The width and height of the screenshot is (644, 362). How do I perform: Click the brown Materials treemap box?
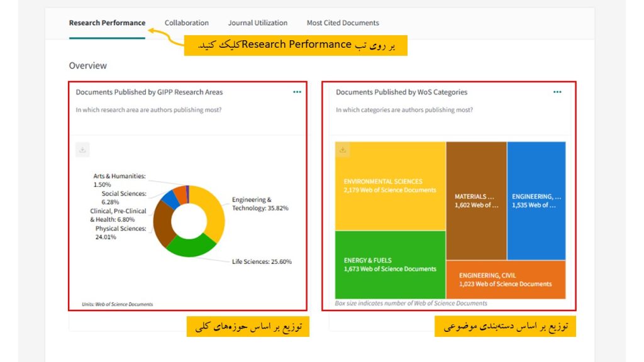476,200
